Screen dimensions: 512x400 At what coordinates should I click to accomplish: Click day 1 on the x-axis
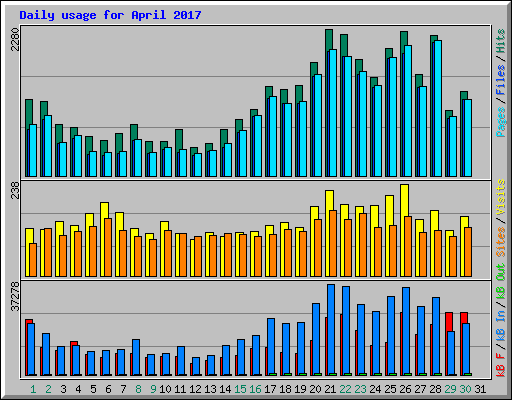(x=33, y=389)
